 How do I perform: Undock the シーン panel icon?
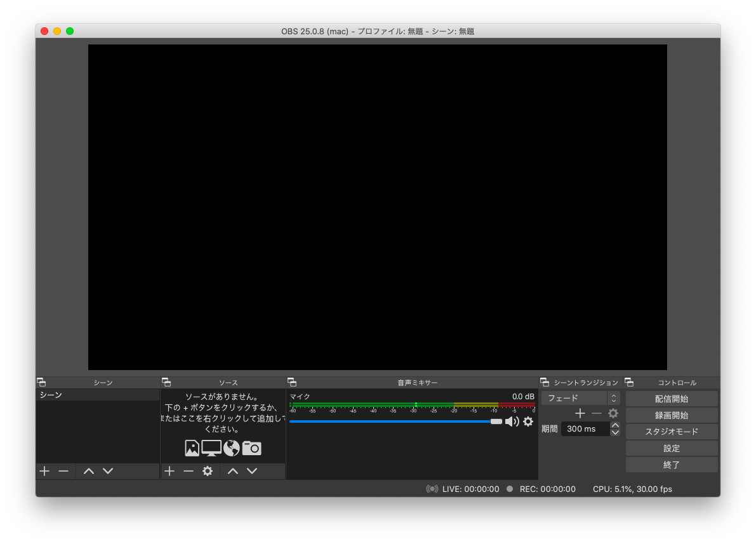(x=41, y=382)
